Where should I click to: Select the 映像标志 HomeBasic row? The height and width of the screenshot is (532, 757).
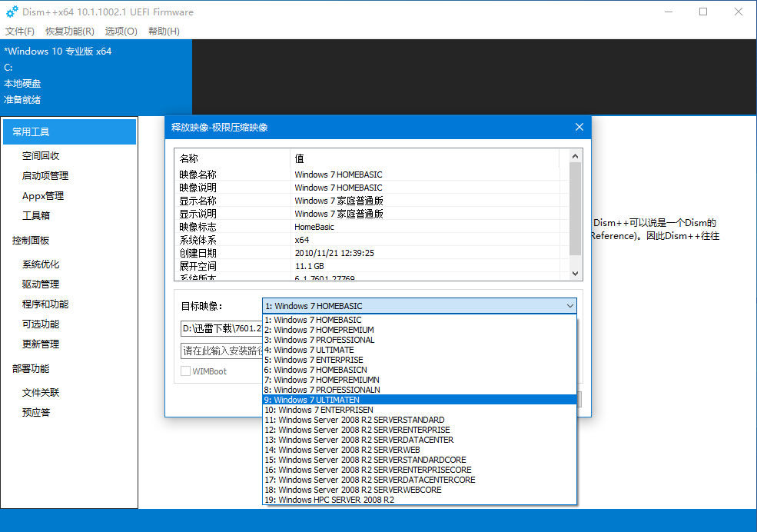pos(371,227)
